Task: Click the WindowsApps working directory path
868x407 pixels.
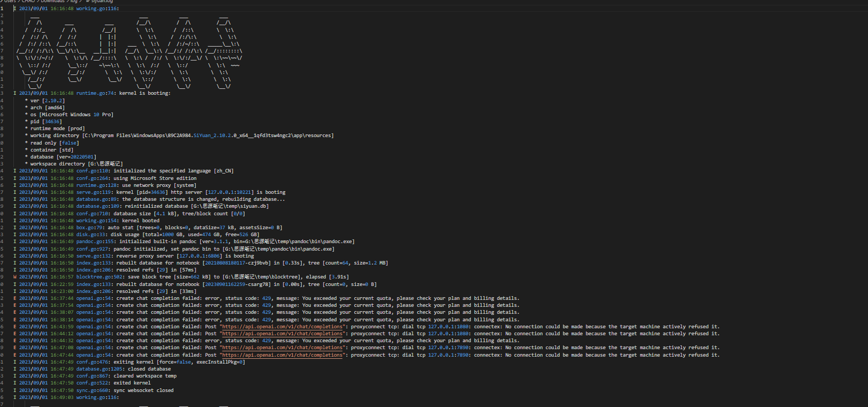Action: (208, 136)
